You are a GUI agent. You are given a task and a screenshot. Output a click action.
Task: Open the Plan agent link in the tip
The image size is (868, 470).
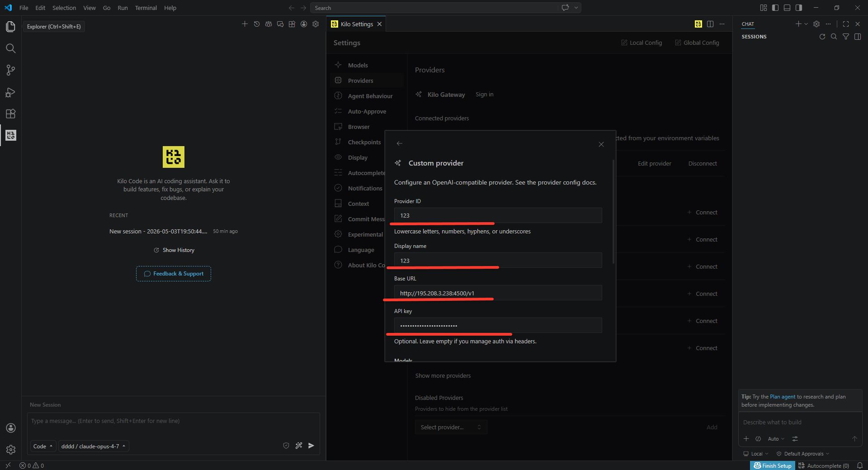pyautogui.click(x=783, y=397)
